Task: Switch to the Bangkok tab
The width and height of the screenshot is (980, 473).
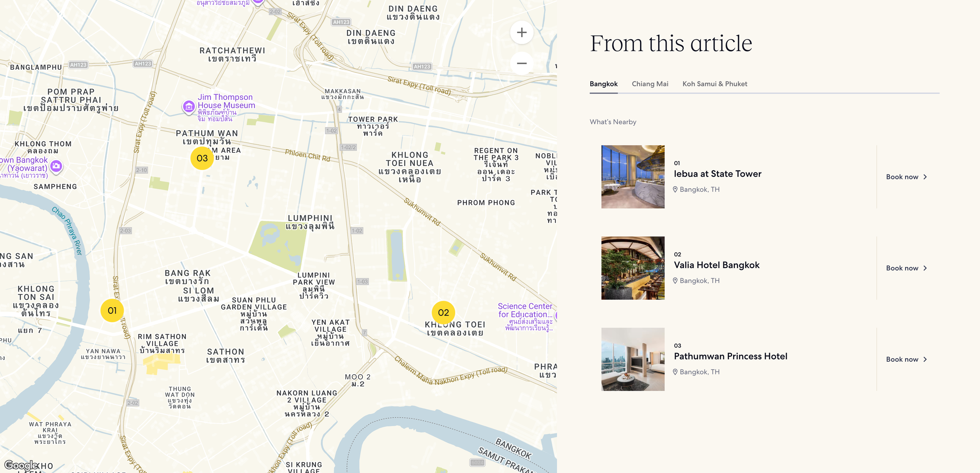Action: (603, 84)
